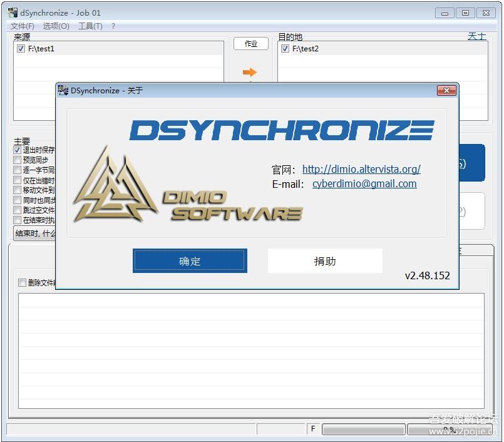The image size is (504, 442).
Task: Click inside the empty log list area
Action: [x=251, y=351]
